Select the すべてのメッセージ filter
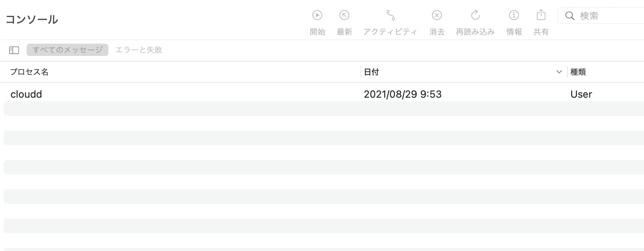Screen dimensions: 644x251 [67, 50]
